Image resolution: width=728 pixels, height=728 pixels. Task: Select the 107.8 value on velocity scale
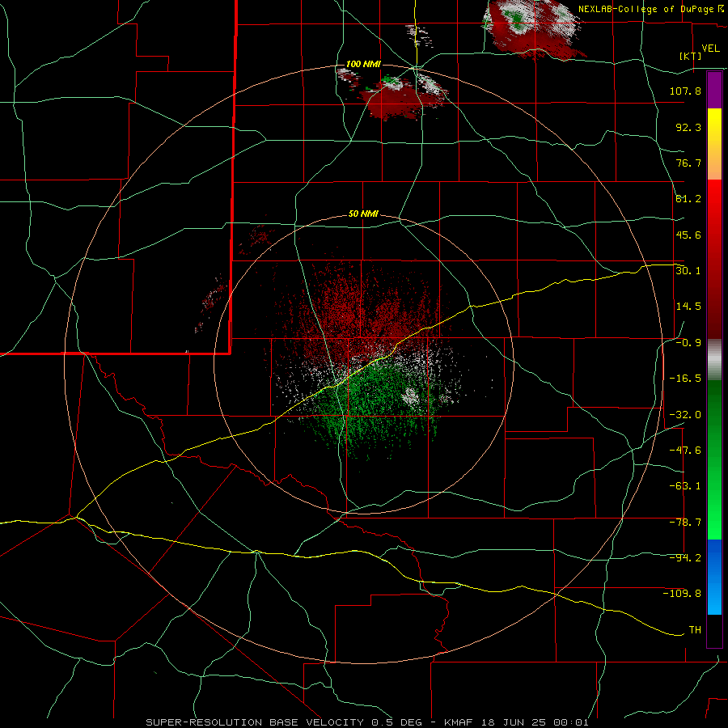pyautogui.click(x=685, y=91)
